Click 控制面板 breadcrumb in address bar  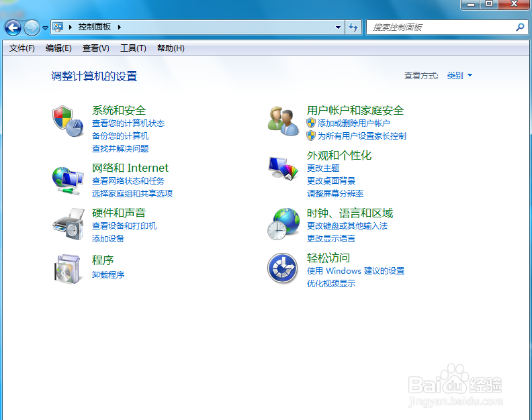click(x=94, y=27)
